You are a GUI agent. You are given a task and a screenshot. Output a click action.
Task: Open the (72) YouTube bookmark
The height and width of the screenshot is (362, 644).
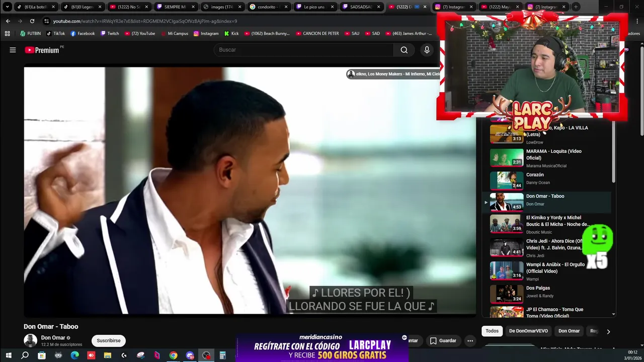tap(140, 34)
